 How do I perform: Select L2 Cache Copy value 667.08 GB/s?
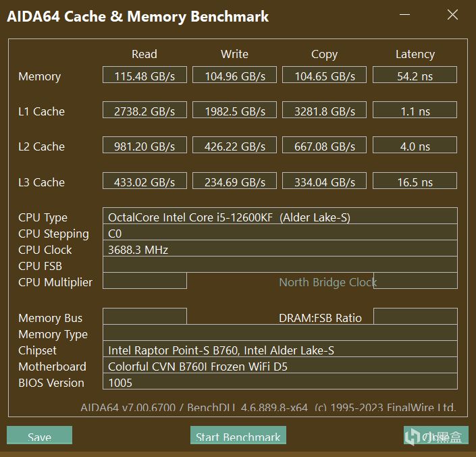pos(324,145)
